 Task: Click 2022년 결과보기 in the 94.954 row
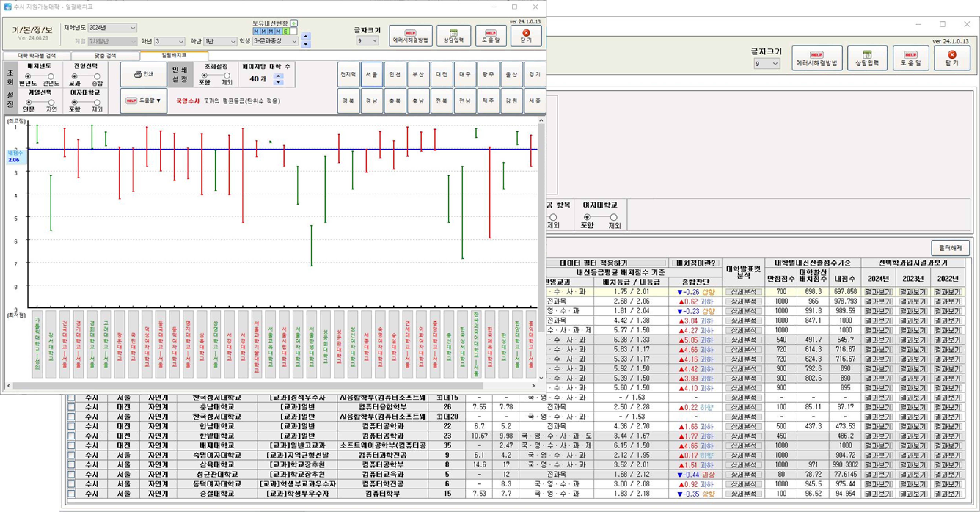pyautogui.click(x=948, y=494)
